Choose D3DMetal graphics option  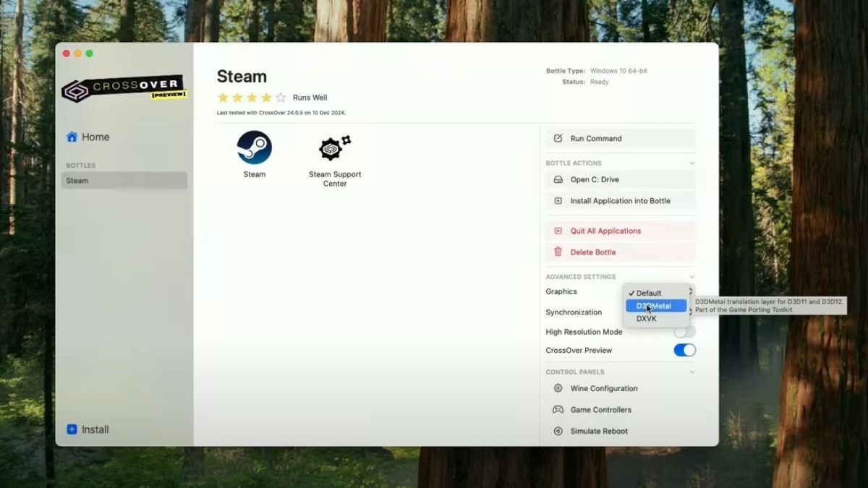click(x=656, y=306)
